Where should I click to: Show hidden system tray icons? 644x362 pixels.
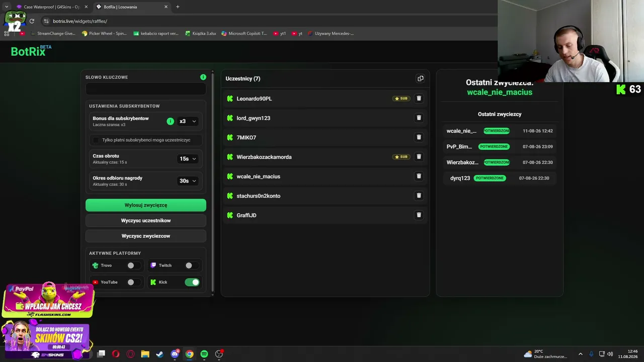tap(580, 354)
